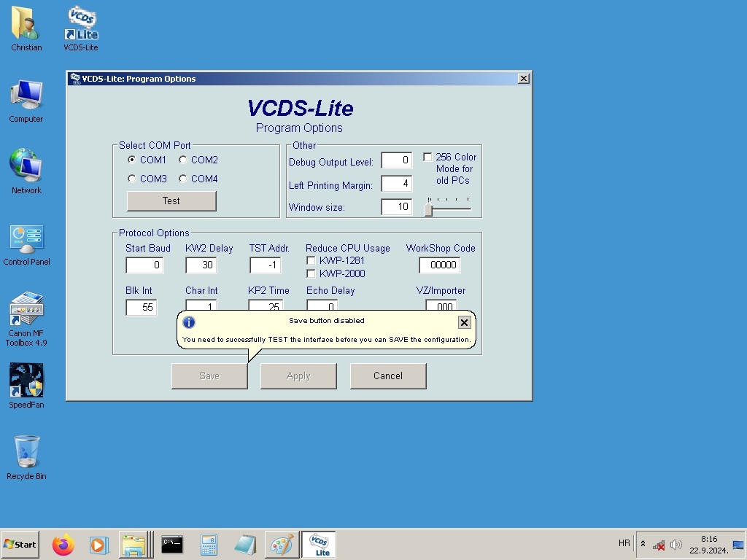Image resolution: width=747 pixels, height=560 pixels.
Task: Click the Left Printing Margin field
Action: pos(396,184)
